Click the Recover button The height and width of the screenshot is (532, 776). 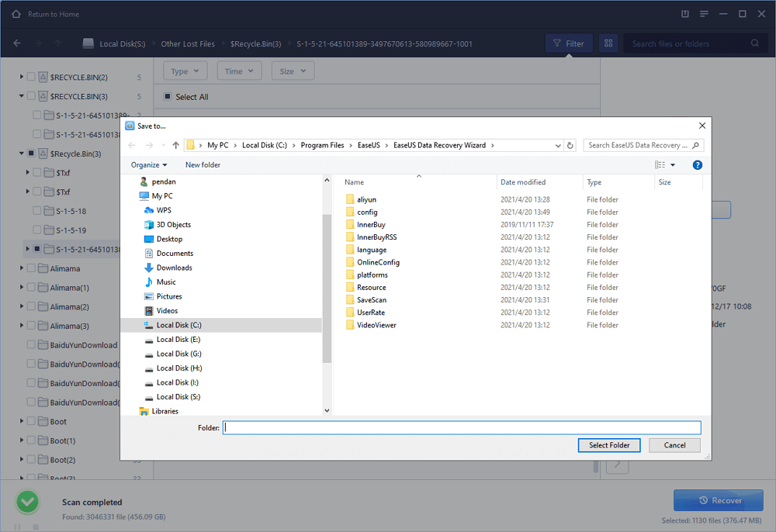[718, 500]
